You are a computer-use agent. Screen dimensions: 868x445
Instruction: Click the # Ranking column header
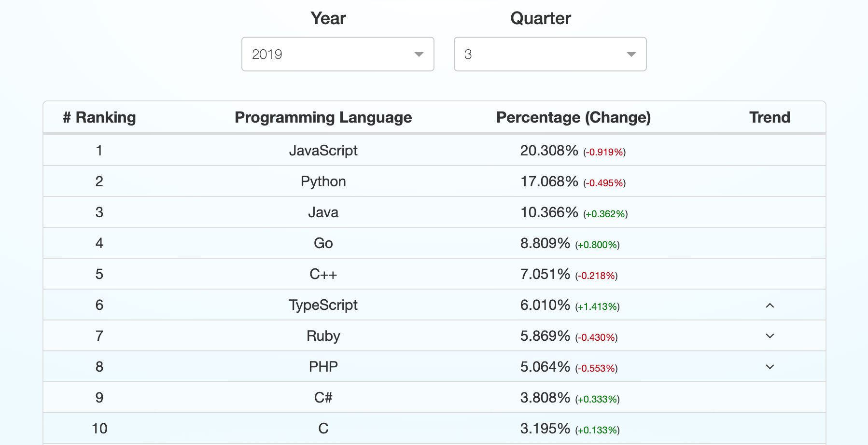[99, 117]
